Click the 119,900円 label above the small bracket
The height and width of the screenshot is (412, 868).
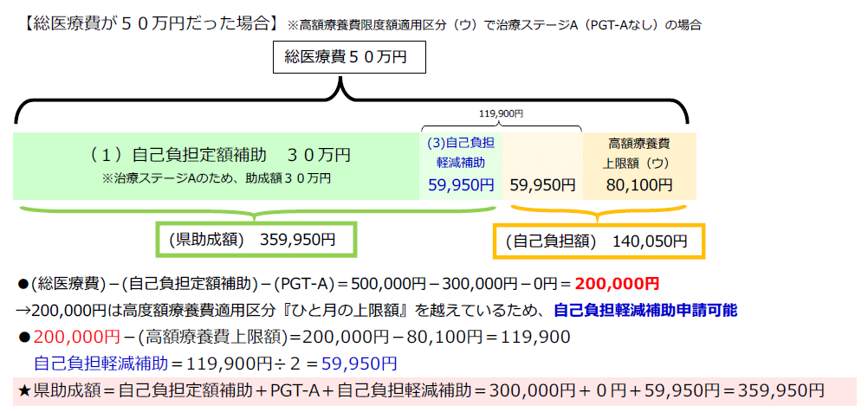coord(501,115)
